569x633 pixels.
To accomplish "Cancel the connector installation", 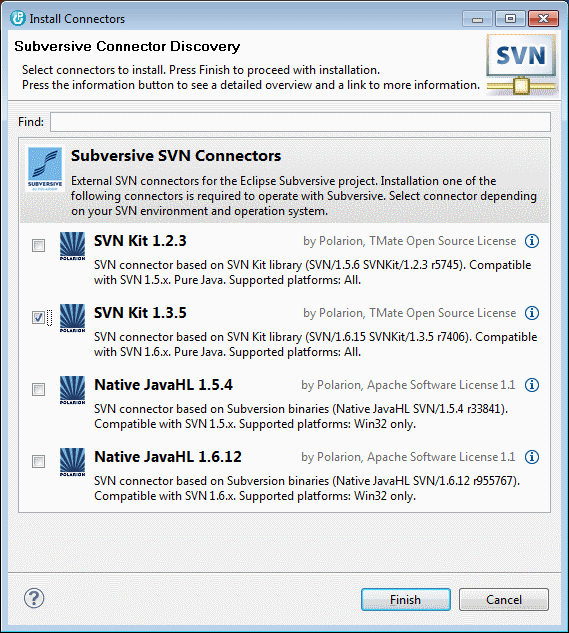I will click(x=504, y=599).
